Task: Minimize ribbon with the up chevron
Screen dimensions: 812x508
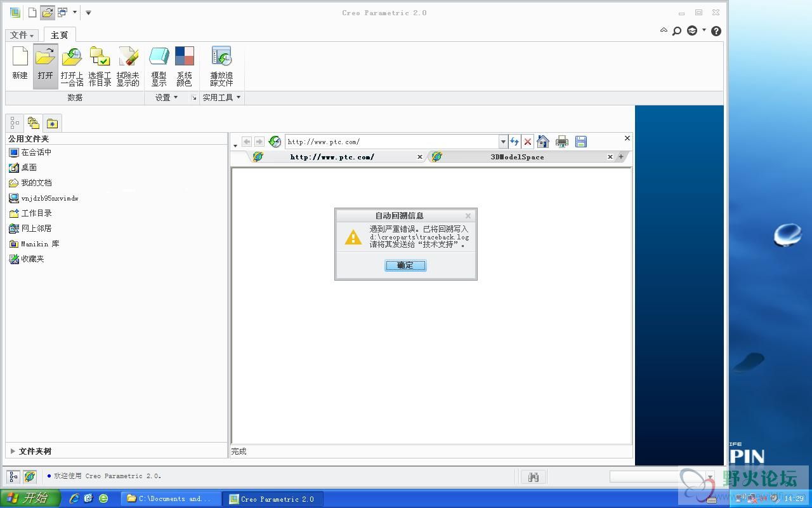Action: click(x=664, y=30)
